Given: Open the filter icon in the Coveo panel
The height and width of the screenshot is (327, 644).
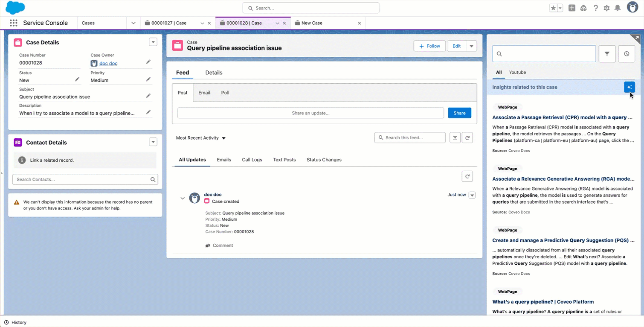Looking at the screenshot, I should point(607,53).
